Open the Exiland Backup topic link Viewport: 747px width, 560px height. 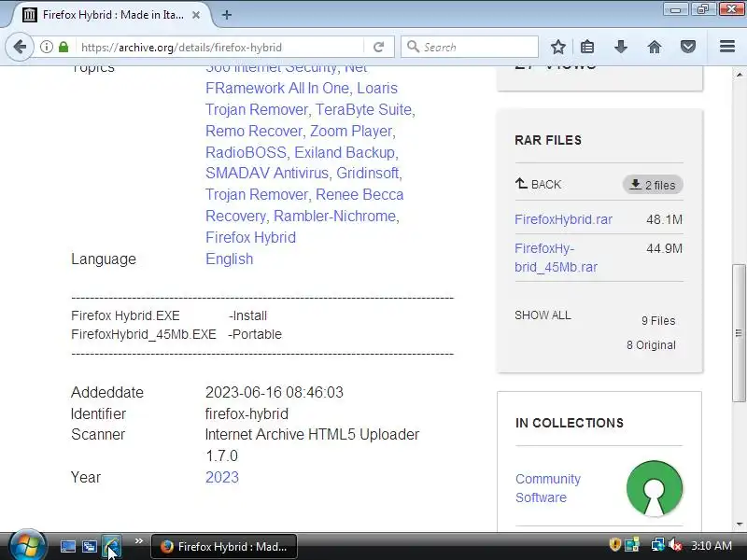[345, 152]
